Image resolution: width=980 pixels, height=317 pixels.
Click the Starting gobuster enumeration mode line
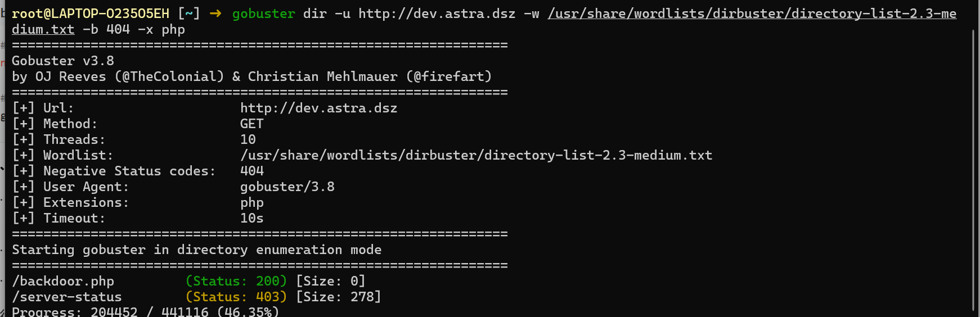click(x=197, y=250)
